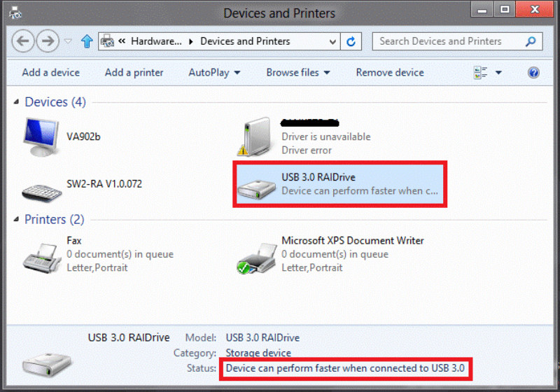Click the search magnifier icon
This screenshot has width=560, height=392.
[531, 41]
